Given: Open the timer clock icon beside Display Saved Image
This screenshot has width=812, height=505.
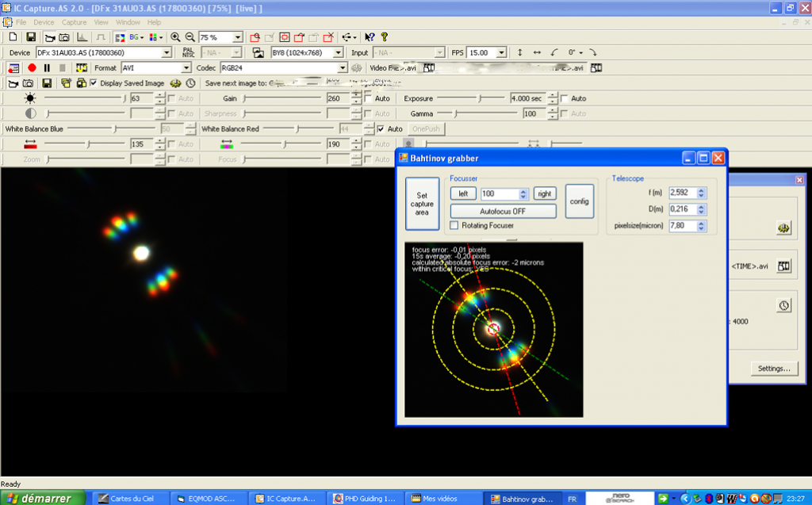Looking at the screenshot, I should [x=190, y=83].
